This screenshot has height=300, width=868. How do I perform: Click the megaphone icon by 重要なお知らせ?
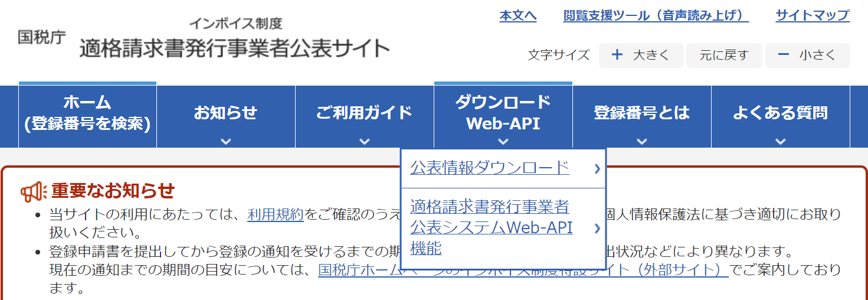33,191
